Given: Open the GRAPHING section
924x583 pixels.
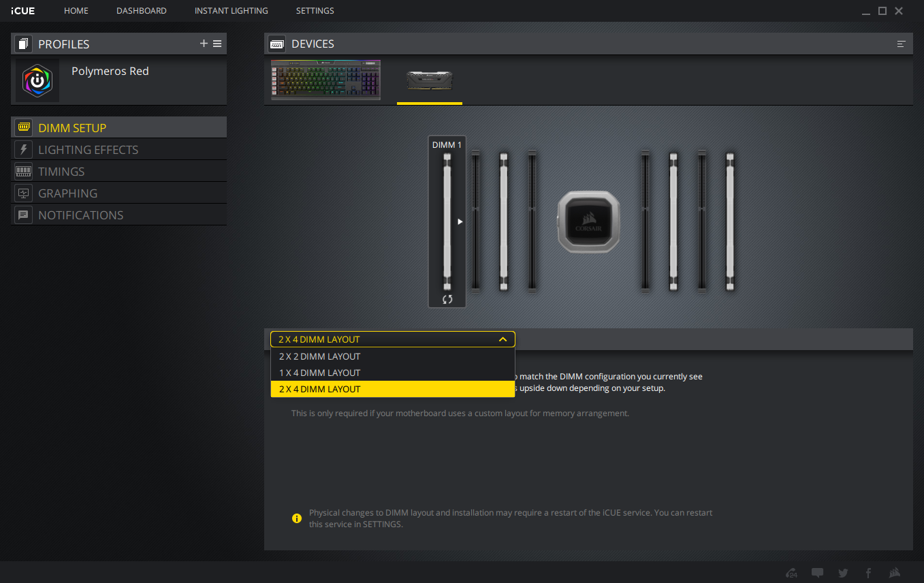Looking at the screenshot, I should coord(119,193).
